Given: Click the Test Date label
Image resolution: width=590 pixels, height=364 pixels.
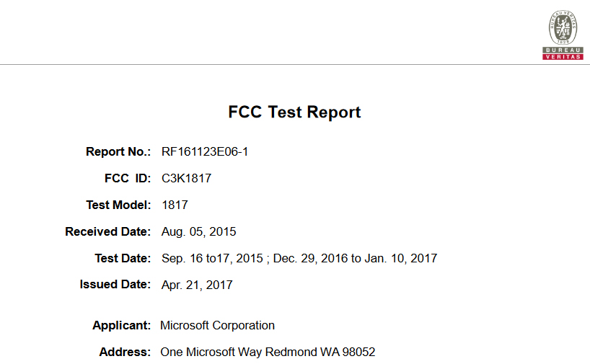Looking at the screenshot, I should [123, 258].
